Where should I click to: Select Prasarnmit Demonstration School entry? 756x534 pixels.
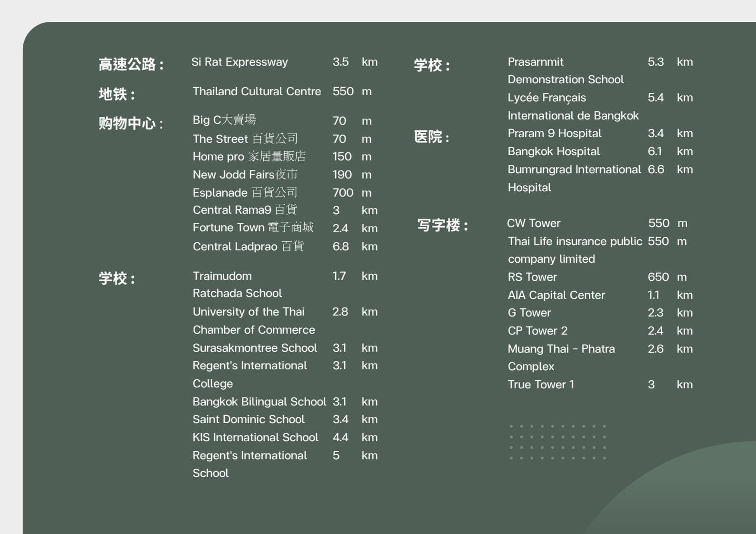click(x=566, y=70)
